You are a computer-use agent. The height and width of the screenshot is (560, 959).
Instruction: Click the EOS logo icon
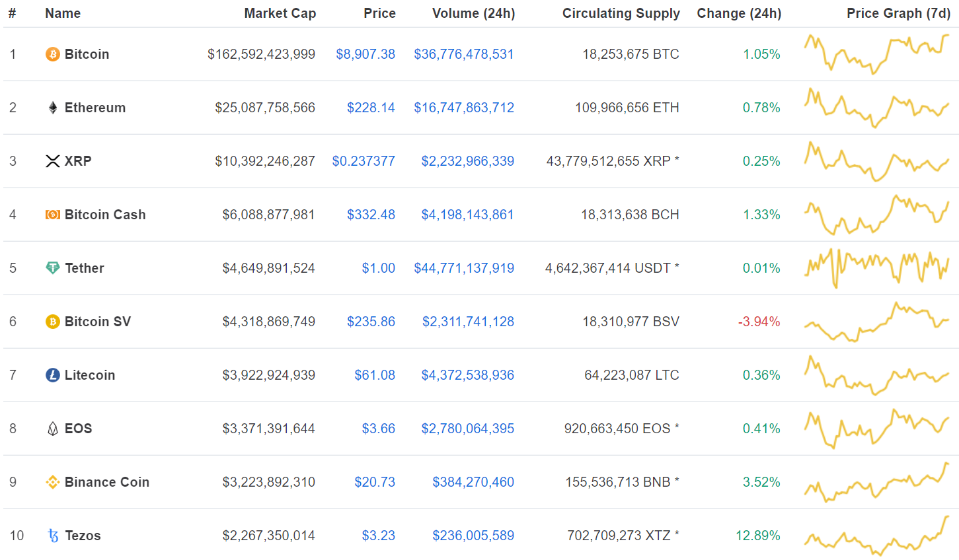53,429
